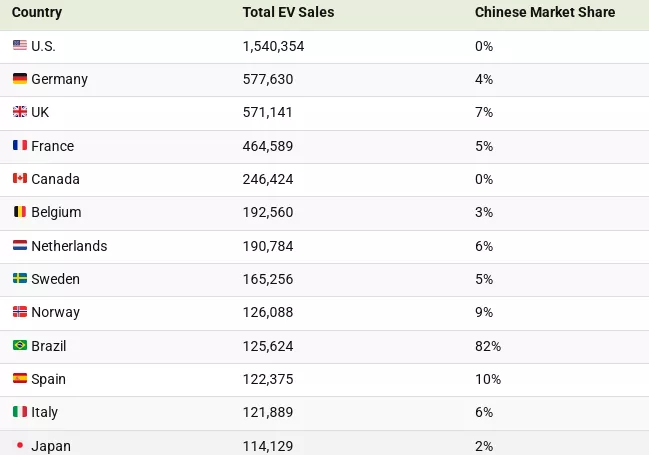
Task: Sort by Total EV Sales header
Action: coord(288,13)
